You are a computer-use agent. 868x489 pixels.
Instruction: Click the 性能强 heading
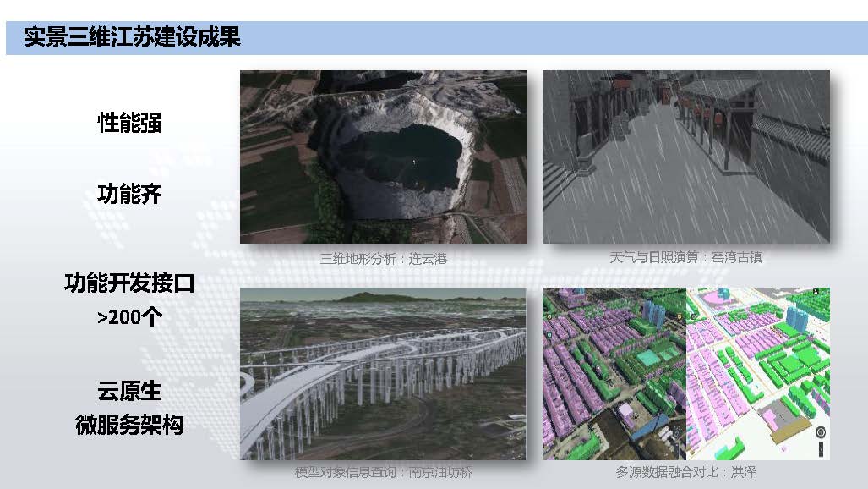(x=129, y=123)
